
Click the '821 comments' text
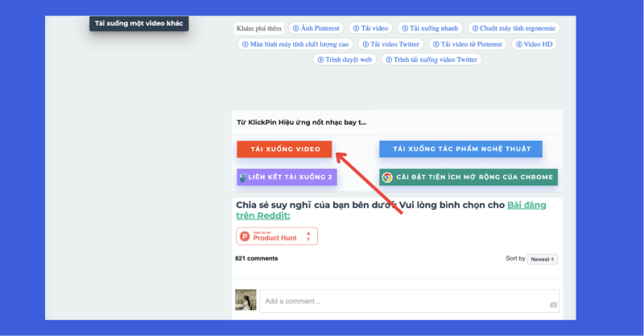[257, 259]
